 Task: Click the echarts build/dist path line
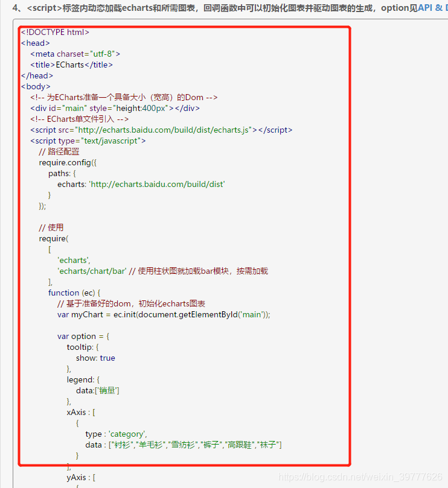[x=141, y=185]
